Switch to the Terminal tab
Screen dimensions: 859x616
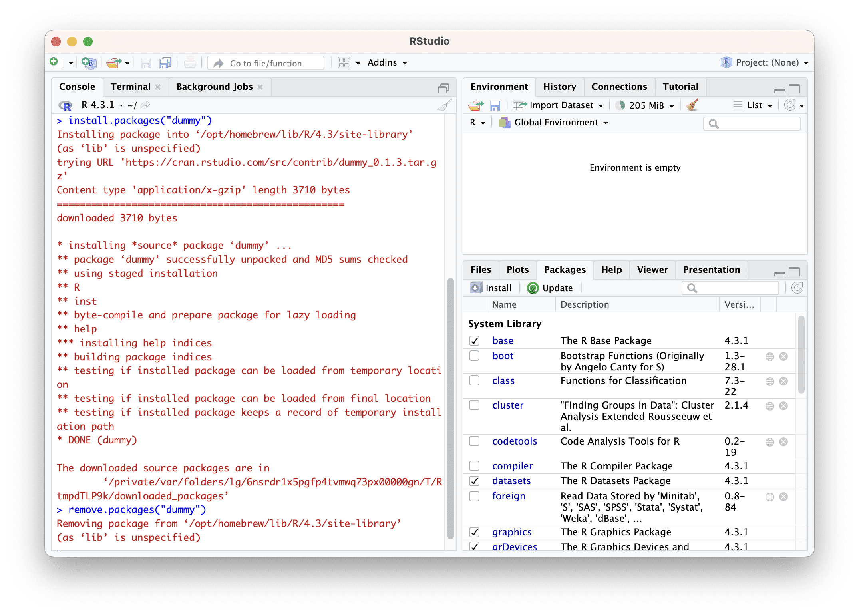pyautogui.click(x=131, y=87)
